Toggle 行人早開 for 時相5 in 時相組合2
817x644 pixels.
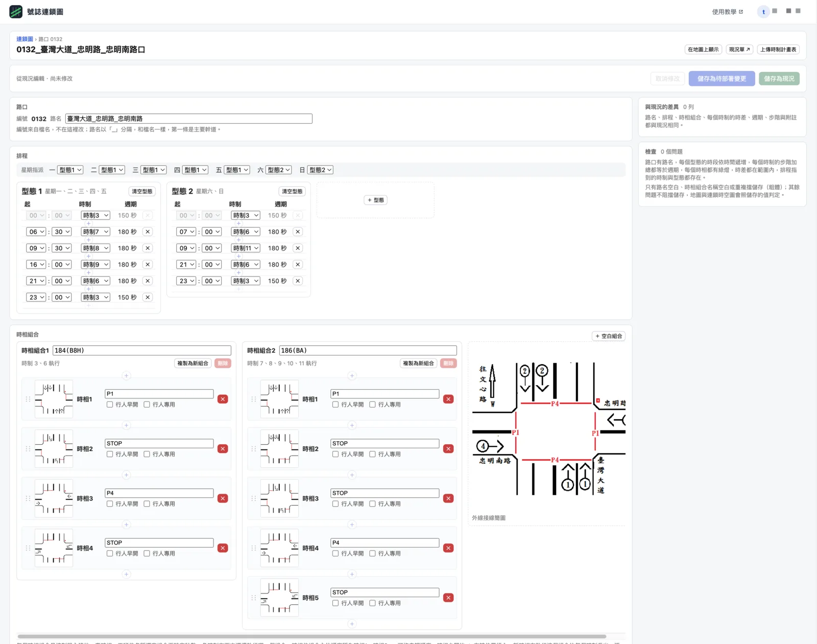point(335,603)
